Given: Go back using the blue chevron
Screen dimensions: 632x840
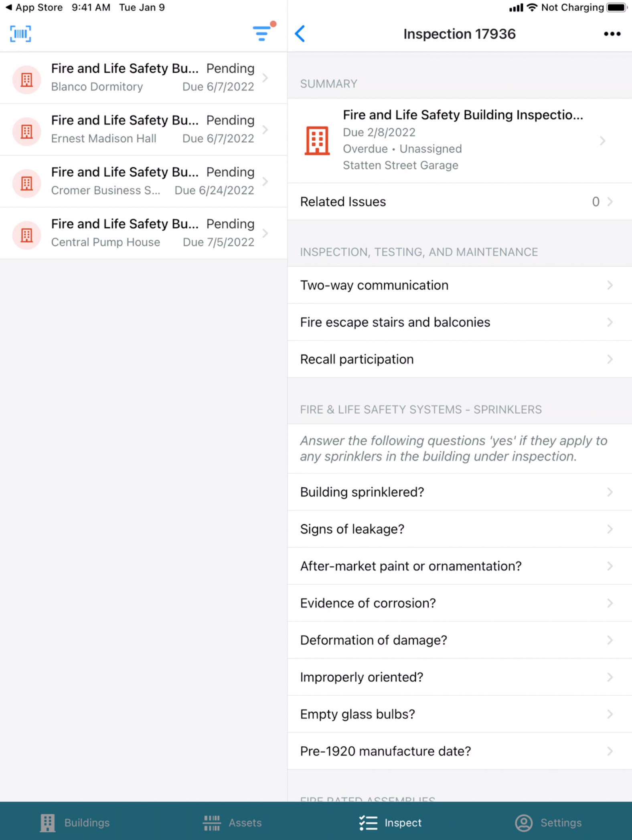Looking at the screenshot, I should [300, 34].
